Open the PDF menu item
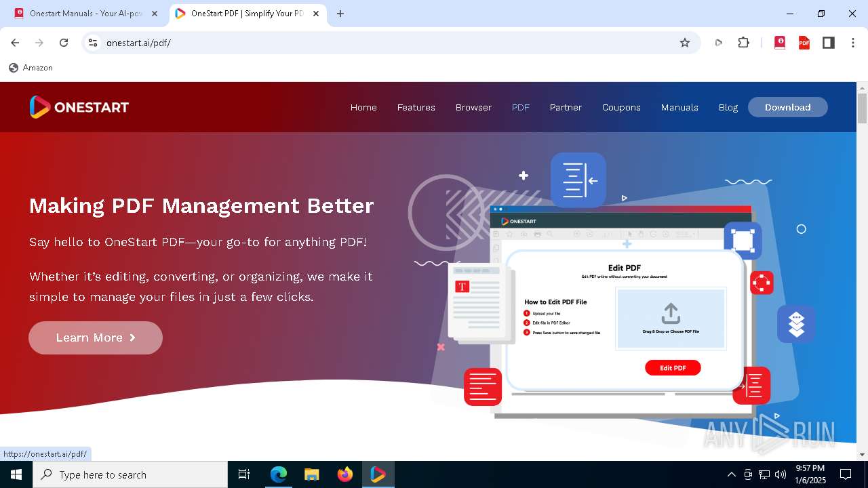 point(521,107)
